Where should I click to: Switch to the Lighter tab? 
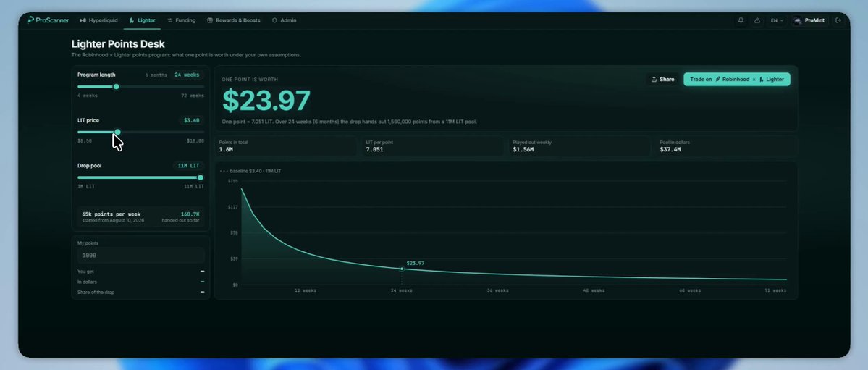coord(143,20)
